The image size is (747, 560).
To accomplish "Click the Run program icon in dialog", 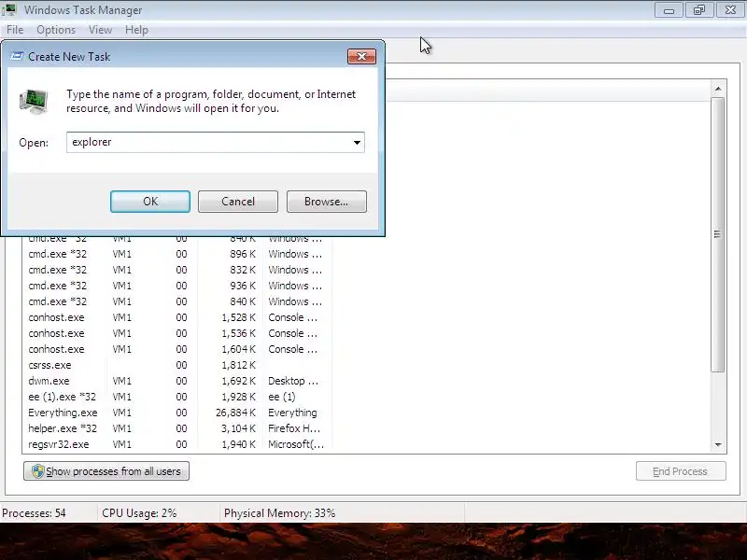I will pos(34,101).
